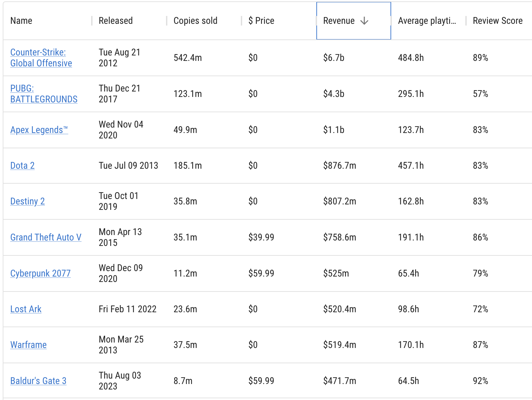Open the Dota 2 link
The height and width of the screenshot is (400, 532).
click(22, 166)
